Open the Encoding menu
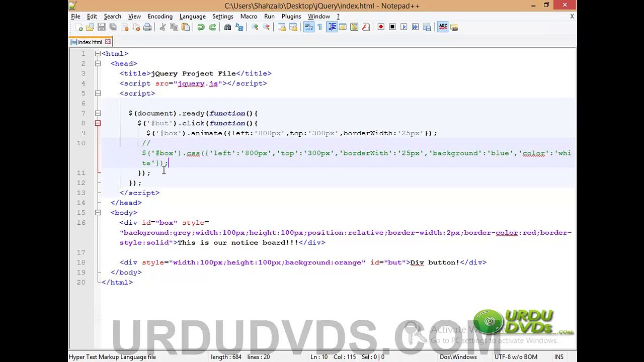Image resolution: width=644 pixels, height=362 pixels. (x=160, y=17)
